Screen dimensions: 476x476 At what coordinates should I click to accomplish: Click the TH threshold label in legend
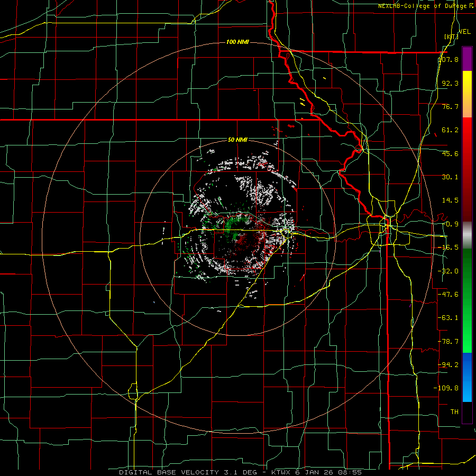click(x=454, y=412)
